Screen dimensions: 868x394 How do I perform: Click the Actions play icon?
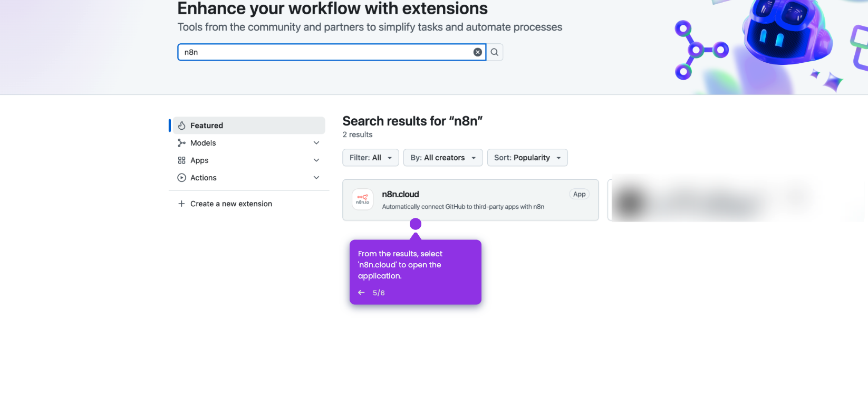[182, 178]
